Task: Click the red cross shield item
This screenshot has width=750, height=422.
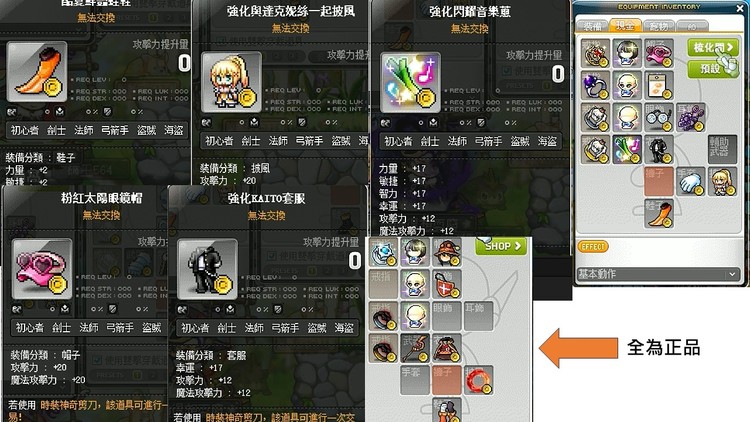Action: (x=447, y=284)
